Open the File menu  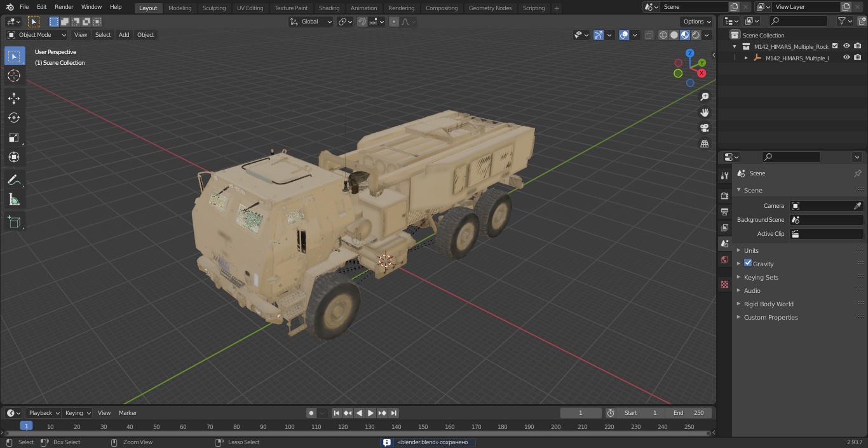(24, 7)
